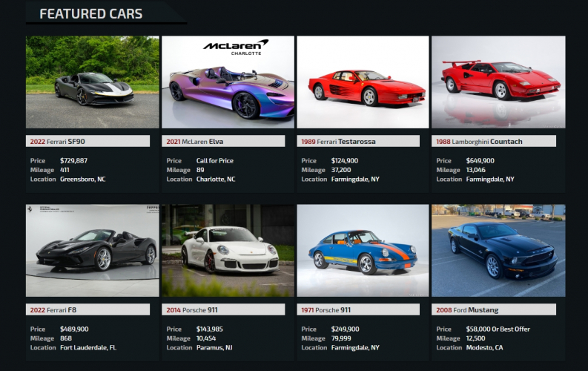Click the Greensboro, NC location
Screen dimensions: 588x371
click(83, 179)
